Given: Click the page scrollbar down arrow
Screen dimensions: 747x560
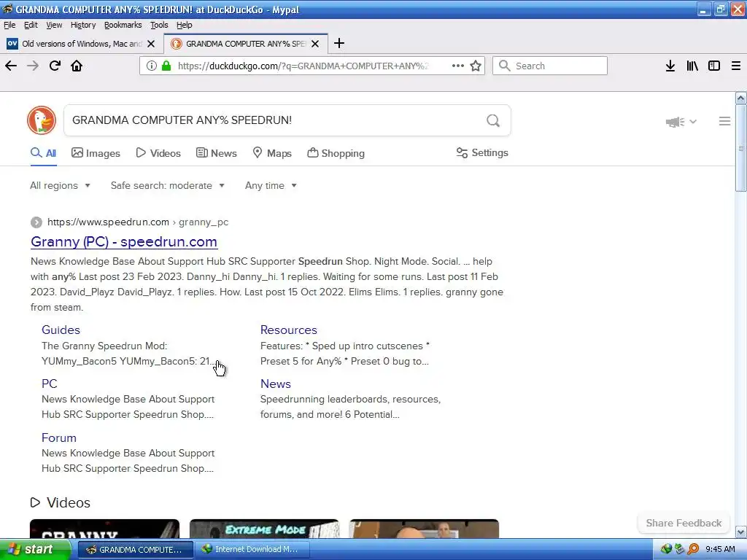Looking at the screenshot, I should click(x=741, y=532).
